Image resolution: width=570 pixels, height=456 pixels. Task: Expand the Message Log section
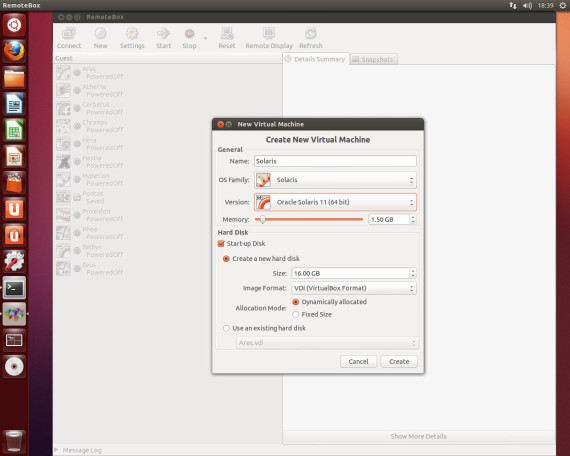(x=56, y=450)
